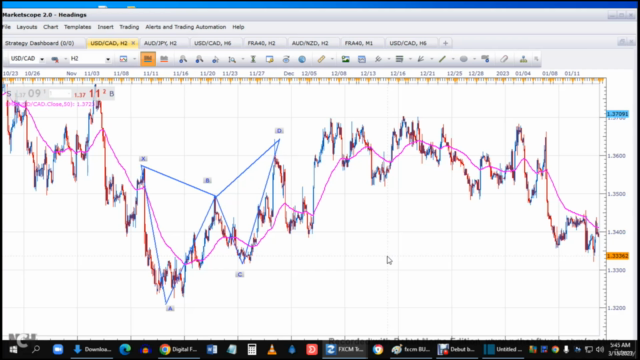The width and height of the screenshot is (640, 360).
Task: Open the symbol selector dropdown showing USD/CAD
Action: point(27,59)
